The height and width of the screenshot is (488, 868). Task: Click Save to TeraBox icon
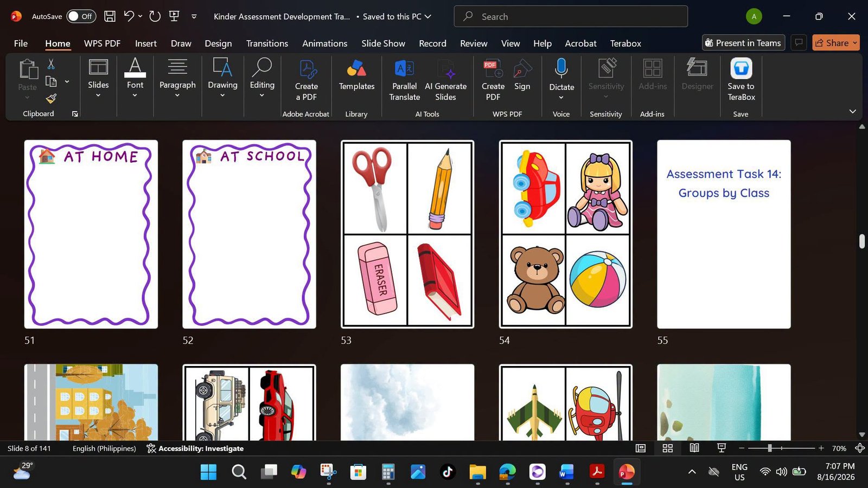click(741, 68)
